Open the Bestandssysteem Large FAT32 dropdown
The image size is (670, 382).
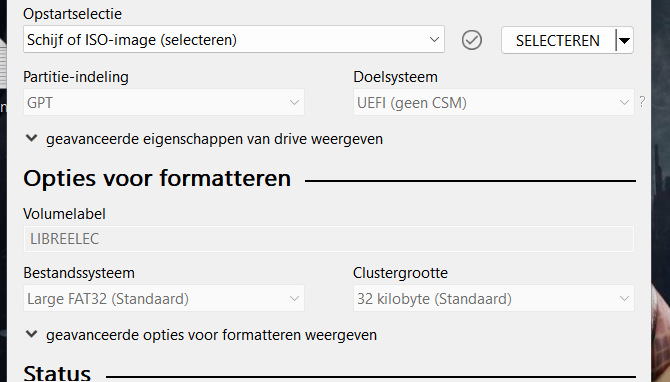tap(164, 298)
